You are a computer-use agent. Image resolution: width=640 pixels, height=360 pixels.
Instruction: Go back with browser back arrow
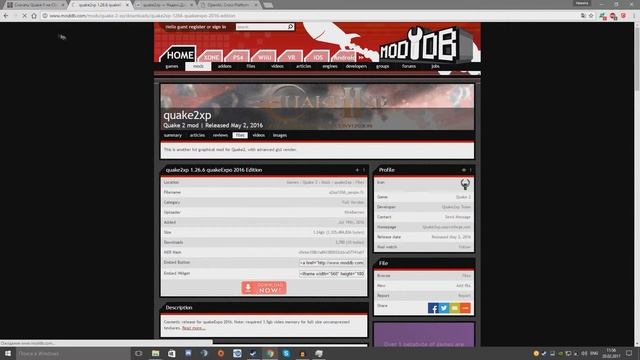coord(6,16)
